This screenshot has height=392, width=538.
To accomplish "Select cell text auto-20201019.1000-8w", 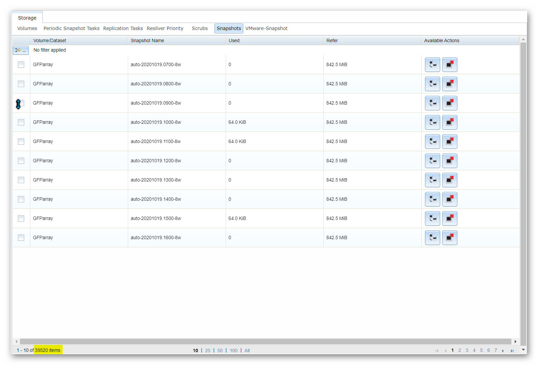I will click(x=156, y=122).
